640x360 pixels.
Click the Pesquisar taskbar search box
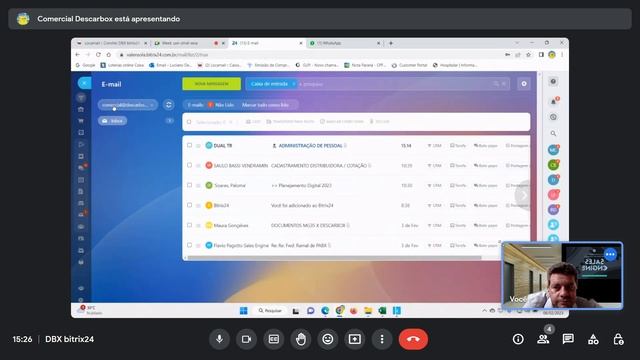tap(270, 311)
